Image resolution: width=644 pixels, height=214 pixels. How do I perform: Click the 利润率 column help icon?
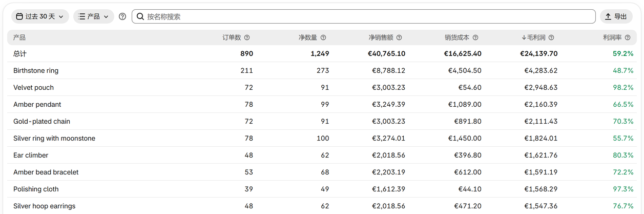pyautogui.click(x=628, y=37)
